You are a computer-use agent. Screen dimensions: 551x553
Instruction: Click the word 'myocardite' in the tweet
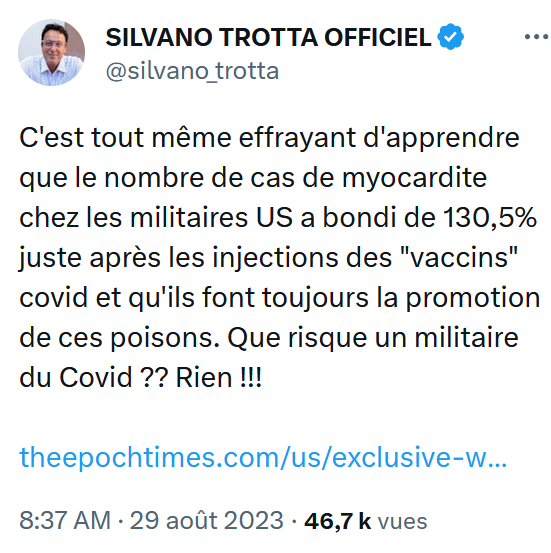[414, 179]
